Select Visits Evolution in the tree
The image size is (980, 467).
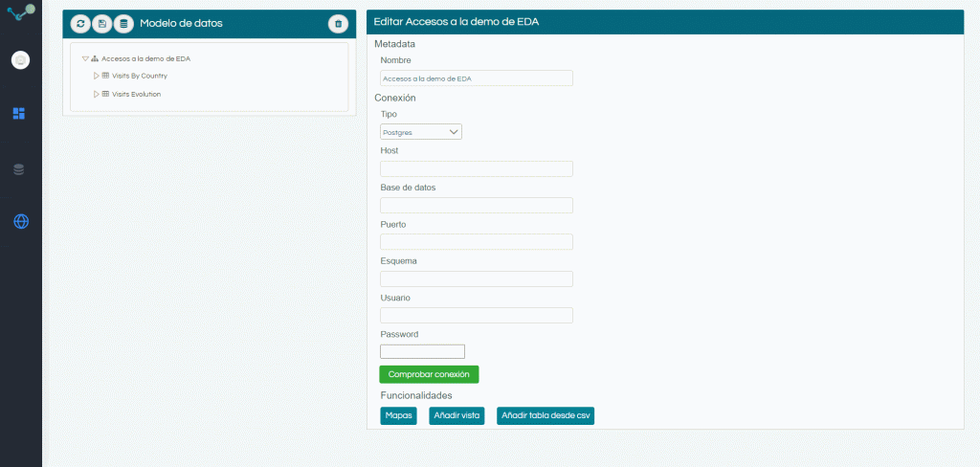coord(136,94)
